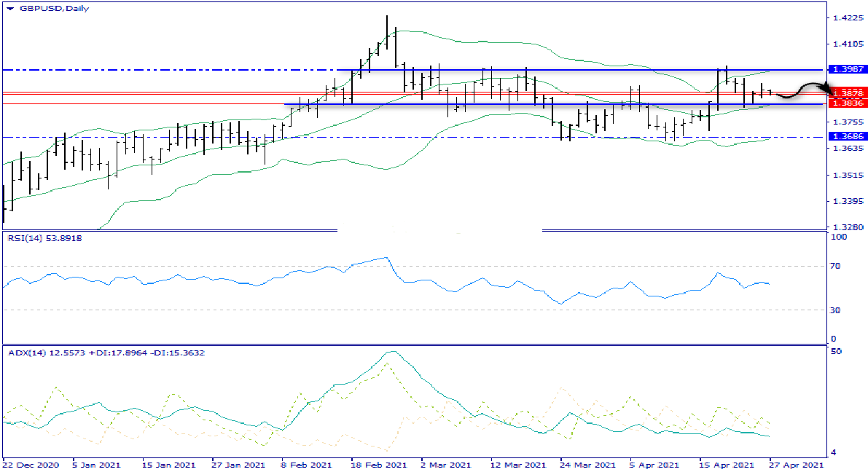Click the blue 1.3987 price label
The width and height of the screenshot is (868, 472).
848,69
